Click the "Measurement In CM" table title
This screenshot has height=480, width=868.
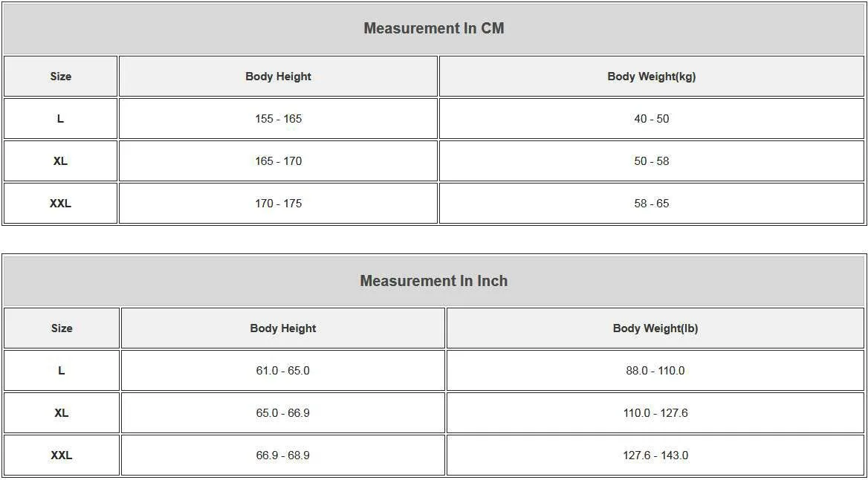tap(434, 28)
